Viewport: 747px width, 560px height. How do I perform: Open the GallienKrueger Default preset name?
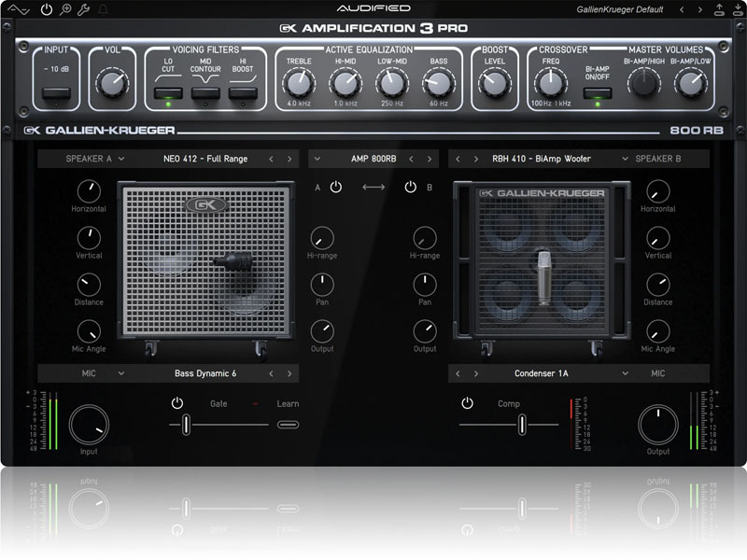pos(619,9)
